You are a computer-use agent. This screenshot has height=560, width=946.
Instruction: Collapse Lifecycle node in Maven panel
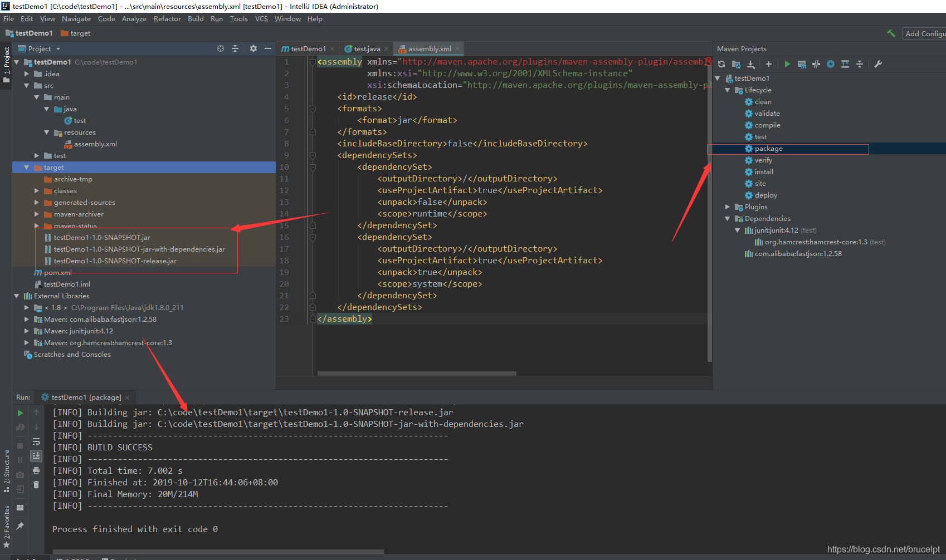pyautogui.click(x=728, y=90)
